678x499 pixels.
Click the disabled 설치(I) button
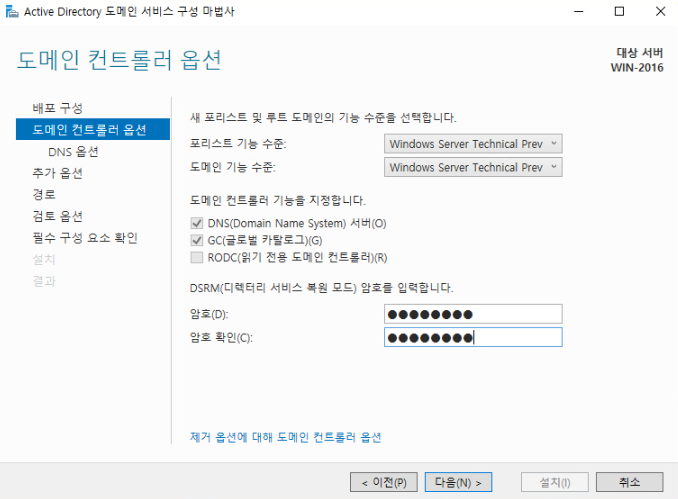coord(555,482)
